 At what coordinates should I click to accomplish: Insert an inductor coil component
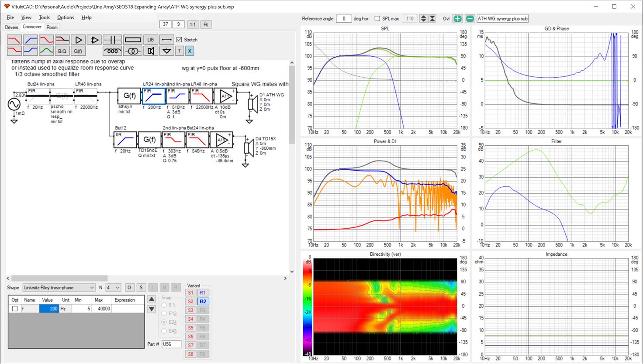(x=112, y=51)
